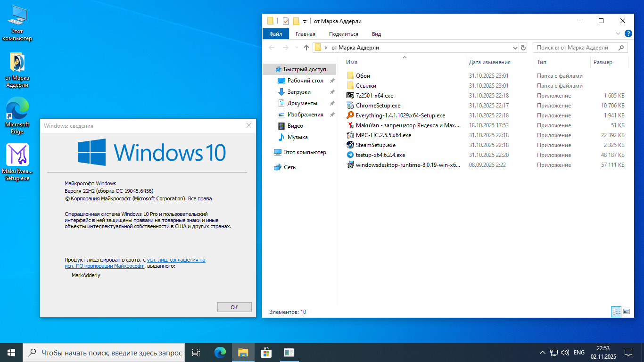Open the Файл menu
644x362 pixels.
276,34
